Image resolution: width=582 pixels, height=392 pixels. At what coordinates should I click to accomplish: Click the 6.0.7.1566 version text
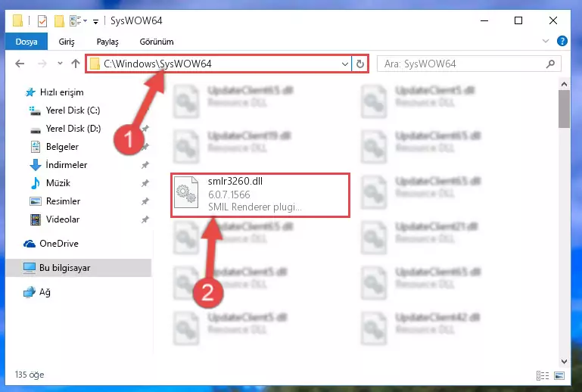coord(229,194)
